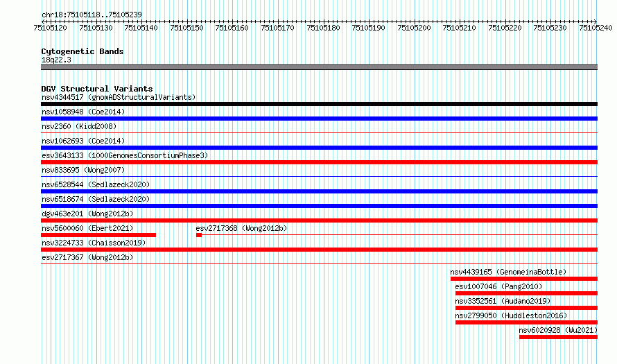The height and width of the screenshot is (364, 617).
Task: Click ruler position 75105180
Action: pos(323,28)
